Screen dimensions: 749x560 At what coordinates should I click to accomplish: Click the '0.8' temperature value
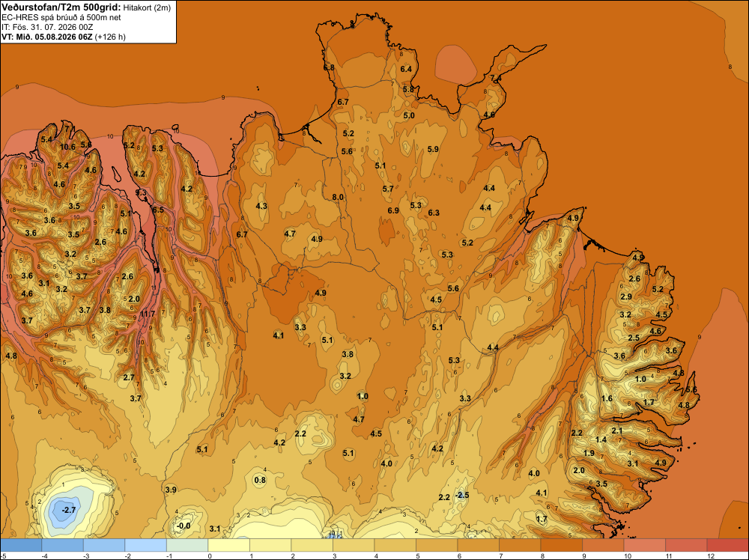point(260,481)
